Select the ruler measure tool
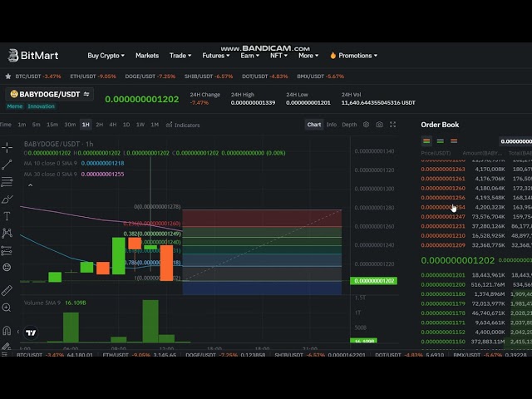 point(7,290)
